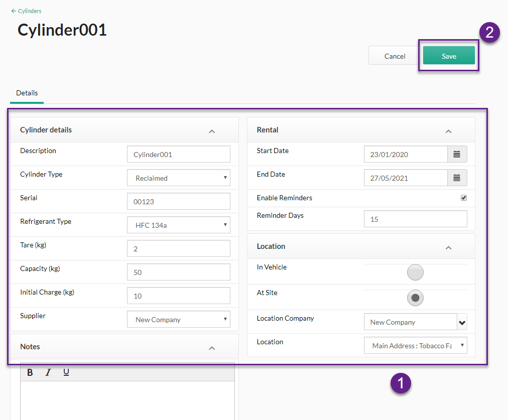Open the End Date calendar picker
Viewport: 508px width, 420px height.
pyautogui.click(x=457, y=178)
